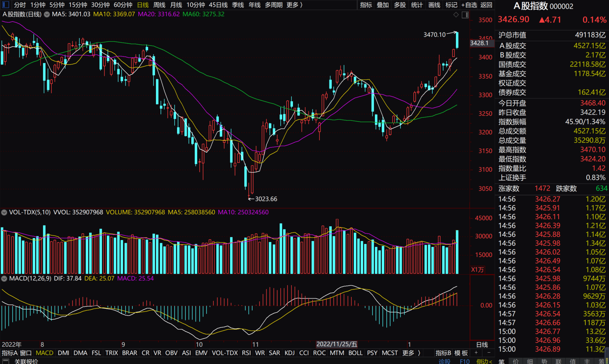Click the 关联报价 window icon at bottom-left

point(5,361)
